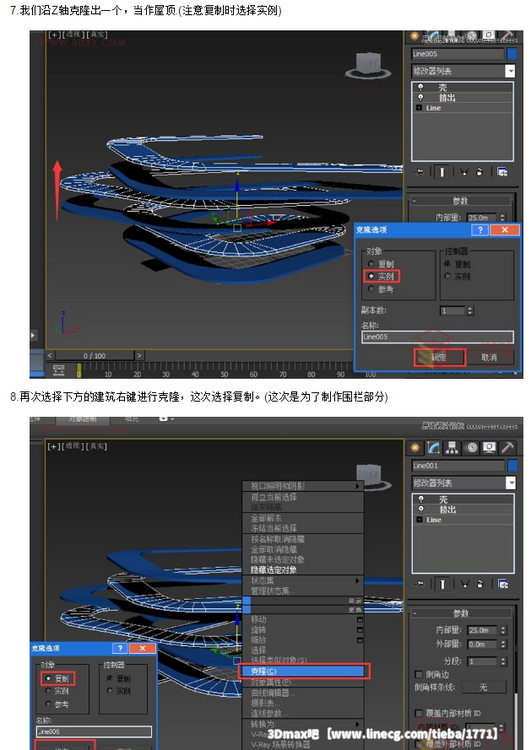Open 视口照明和阴影 submenu in context menu
This screenshot has width=531, height=750.
[x=303, y=486]
